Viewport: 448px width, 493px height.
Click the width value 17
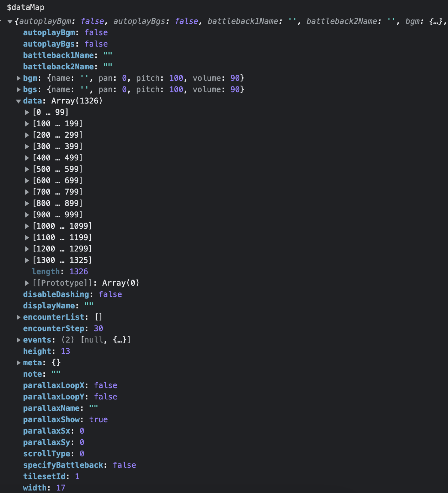(x=61, y=488)
